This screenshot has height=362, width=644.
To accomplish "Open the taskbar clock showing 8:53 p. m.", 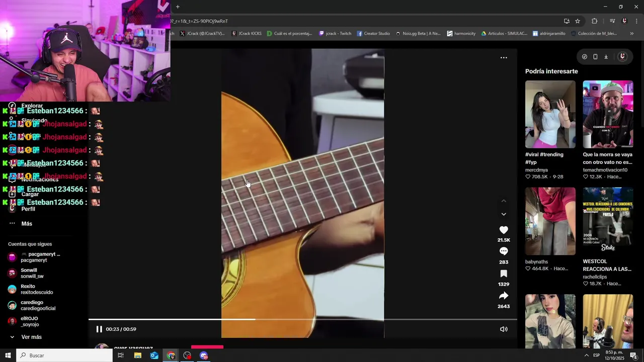I will coord(615,355).
